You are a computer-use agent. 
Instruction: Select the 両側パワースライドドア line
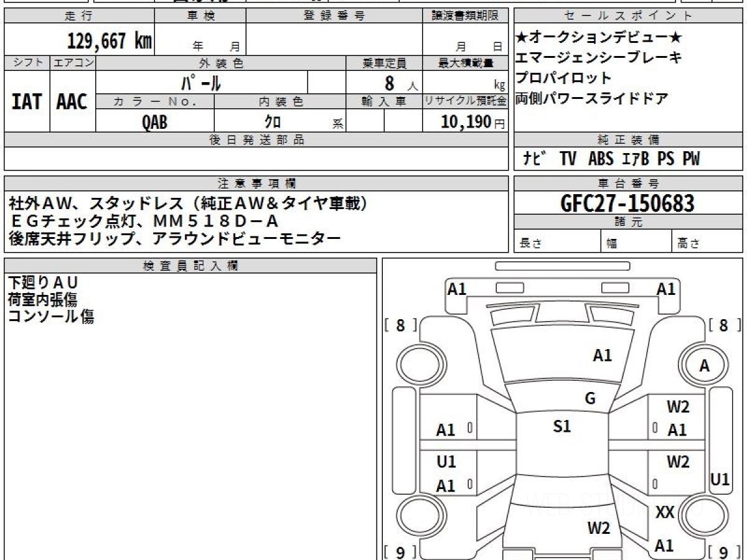pos(592,98)
